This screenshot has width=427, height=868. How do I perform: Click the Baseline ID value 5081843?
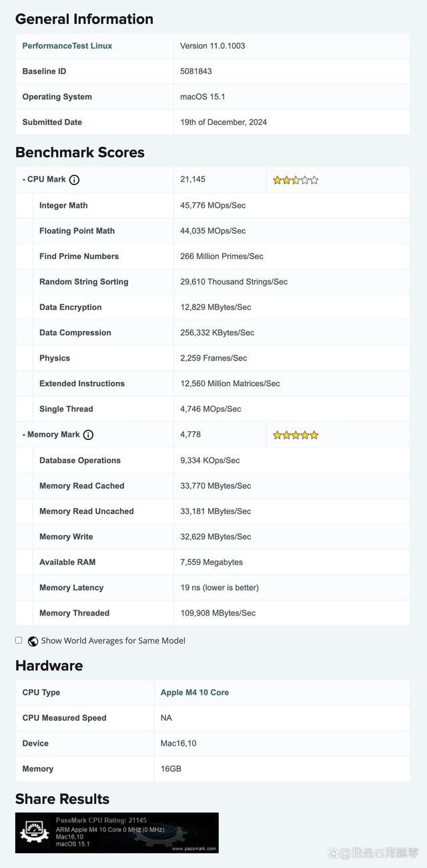click(x=196, y=71)
